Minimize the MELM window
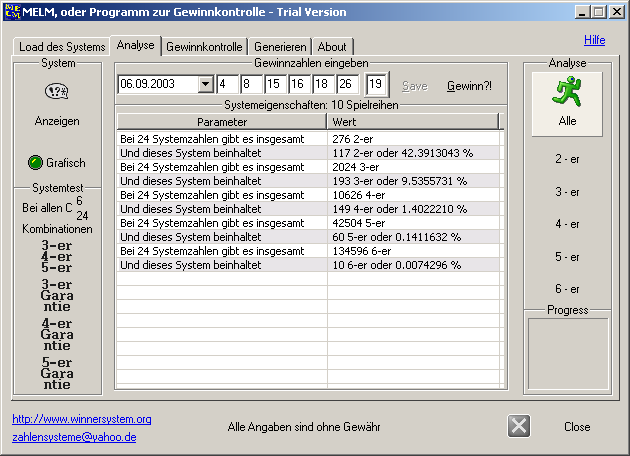The height and width of the screenshot is (456, 630). click(582, 12)
